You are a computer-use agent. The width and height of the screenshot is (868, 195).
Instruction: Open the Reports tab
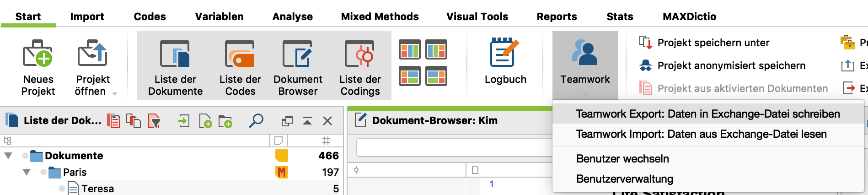click(x=557, y=16)
